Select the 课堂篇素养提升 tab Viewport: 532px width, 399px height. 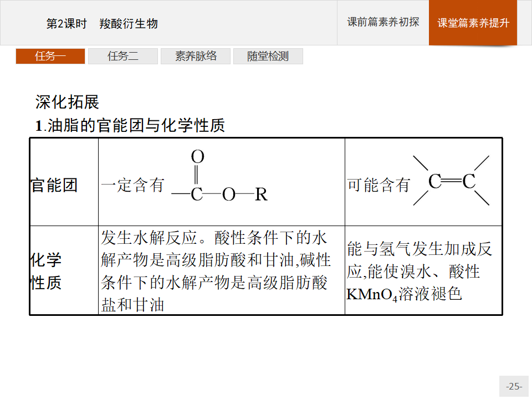click(473, 22)
